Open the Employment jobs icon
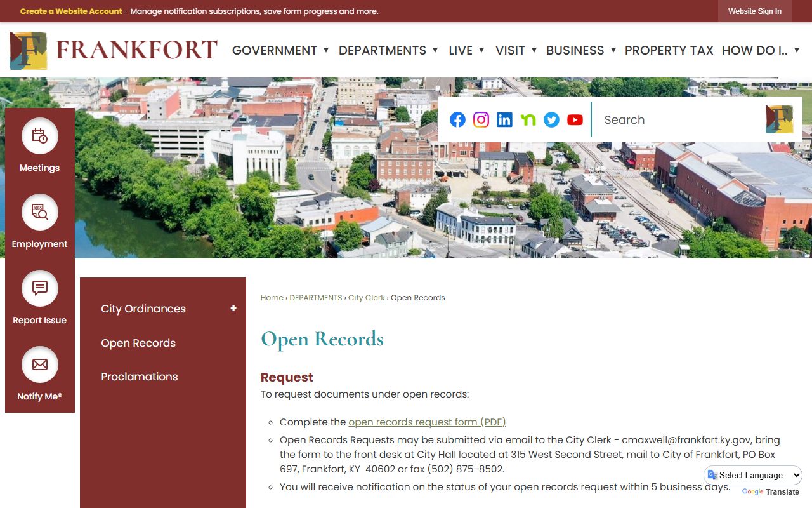 40,212
